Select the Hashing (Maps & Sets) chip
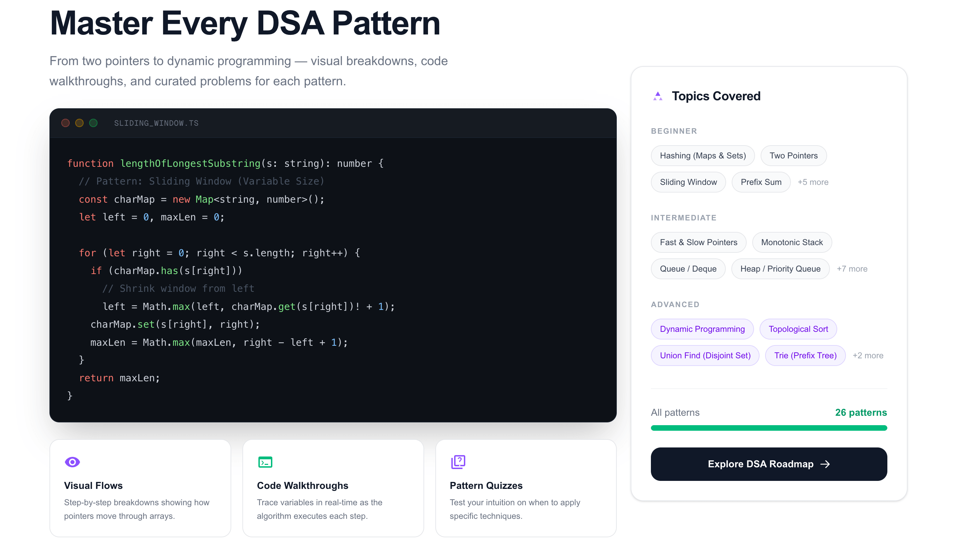Viewport: 980px width, 546px height. 703,156
